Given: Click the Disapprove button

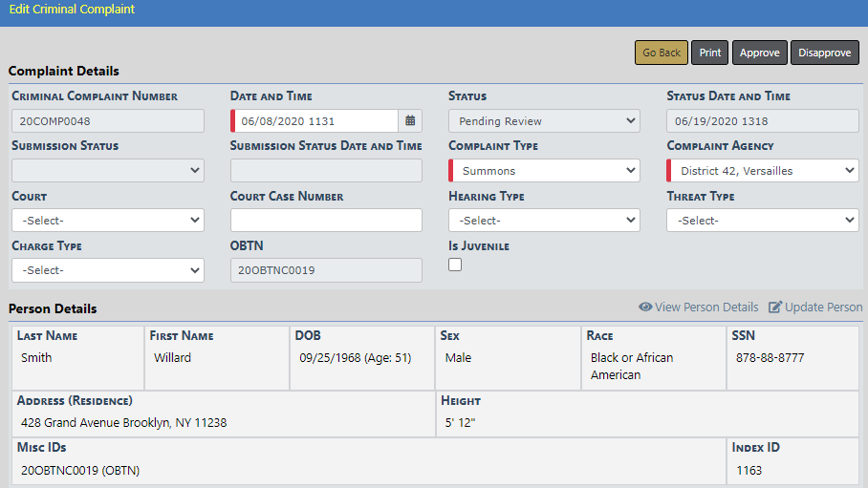Looking at the screenshot, I should pos(824,53).
